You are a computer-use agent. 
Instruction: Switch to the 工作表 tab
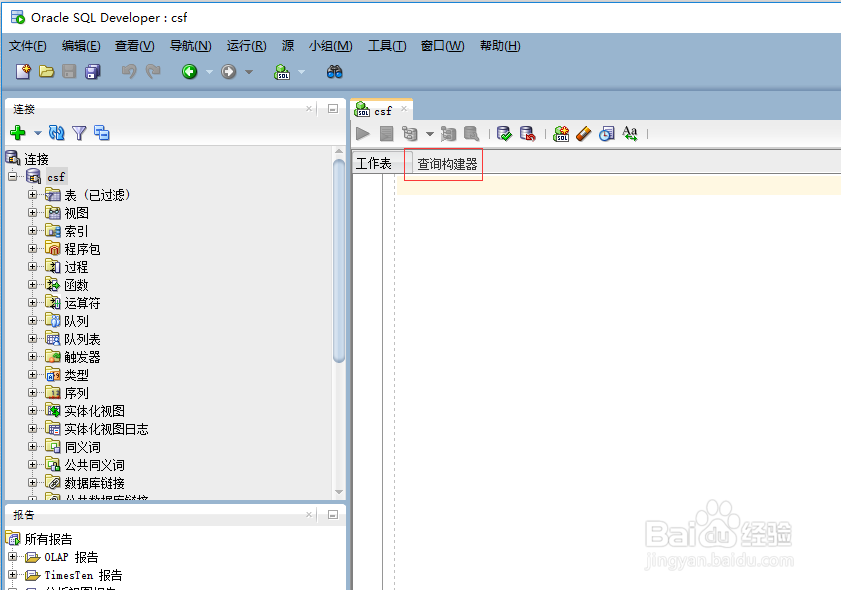pyautogui.click(x=374, y=163)
